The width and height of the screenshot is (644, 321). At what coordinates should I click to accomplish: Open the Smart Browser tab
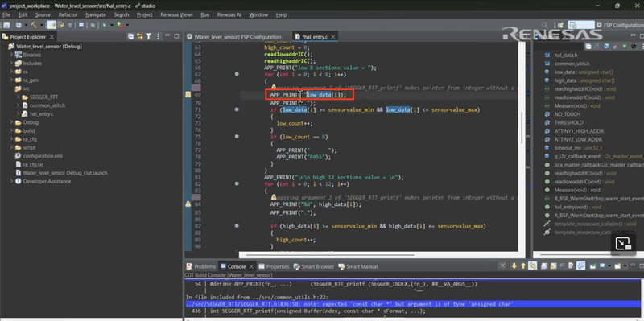[x=314, y=266]
